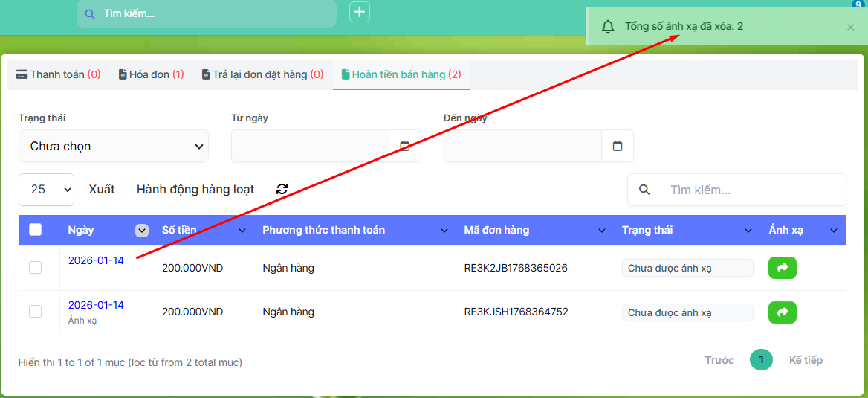Click the refresh icon next to Hành động hàng loạt

pyautogui.click(x=282, y=190)
